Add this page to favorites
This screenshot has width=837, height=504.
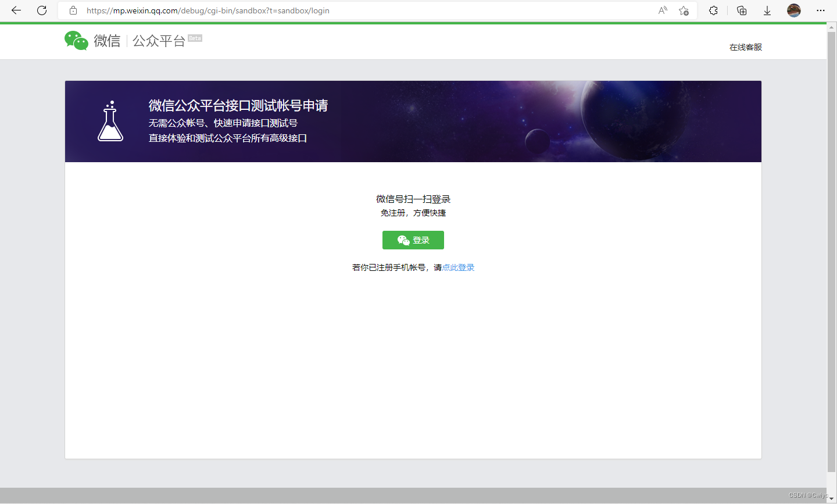[x=684, y=10]
